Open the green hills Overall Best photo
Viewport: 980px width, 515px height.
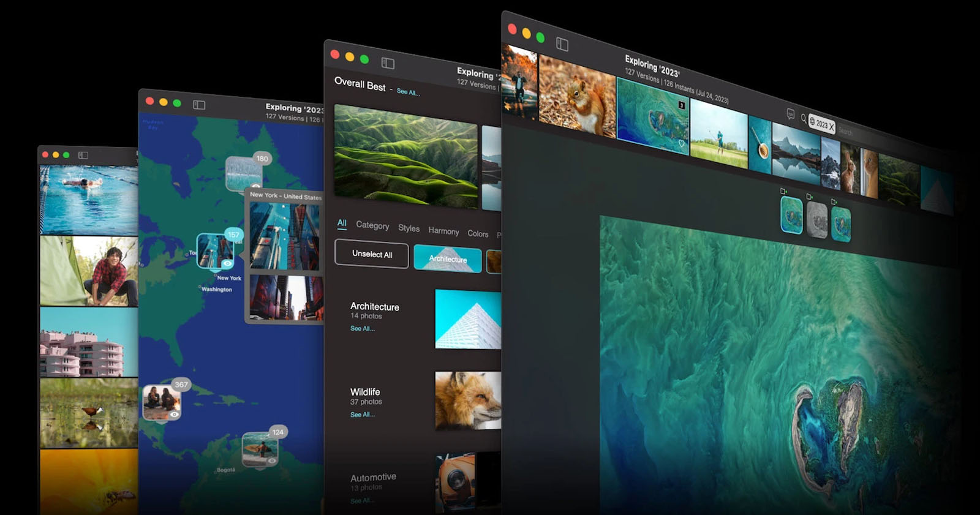pyautogui.click(x=406, y=157)
